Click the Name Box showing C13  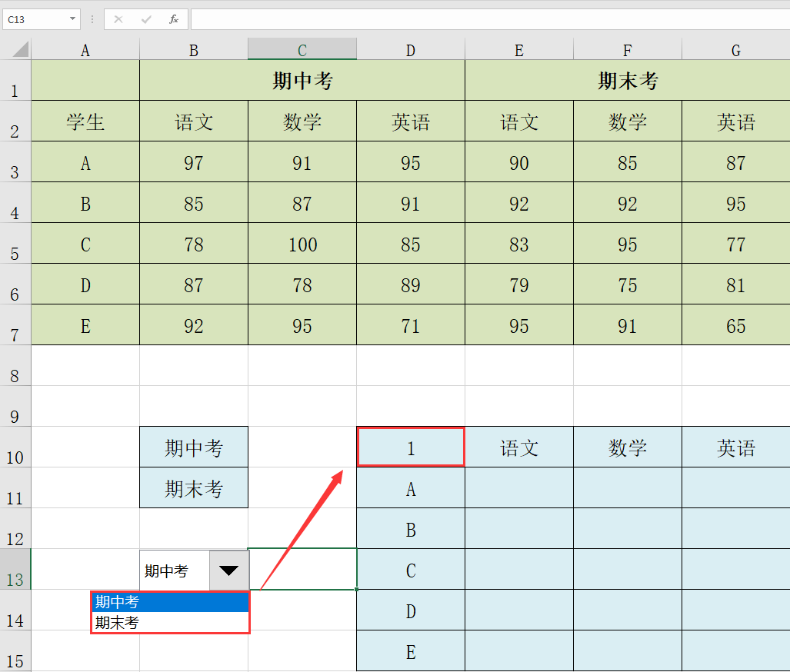pyautogui.click(x=35, y=19)
